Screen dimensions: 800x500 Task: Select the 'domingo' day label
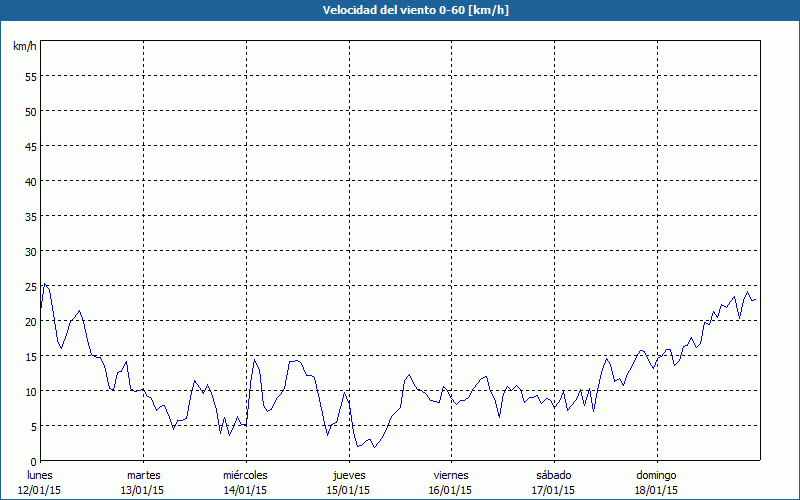click(656, 475)
